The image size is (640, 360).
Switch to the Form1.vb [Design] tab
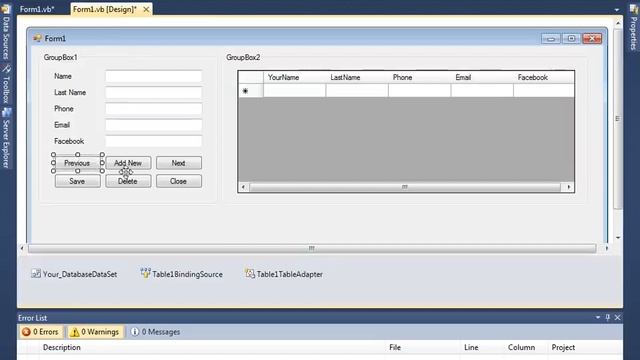[105, 9]
